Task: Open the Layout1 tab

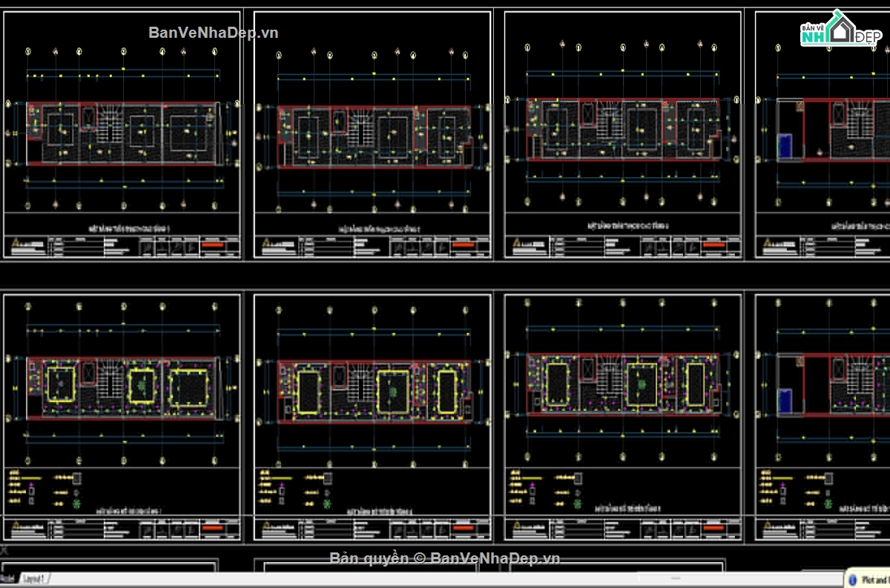Action: 35,578
